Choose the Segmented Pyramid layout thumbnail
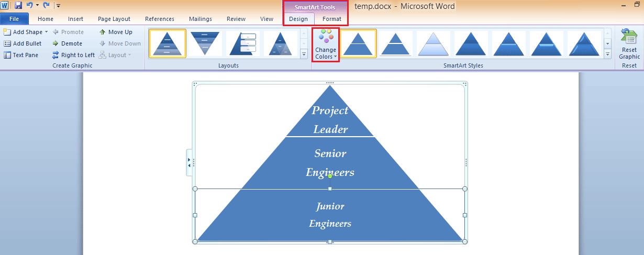 click(x=281, y=43)
